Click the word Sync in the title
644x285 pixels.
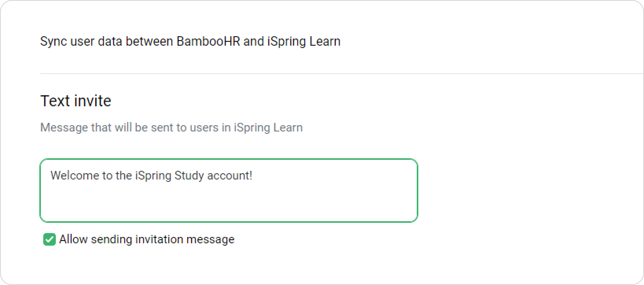pos(53,41)
